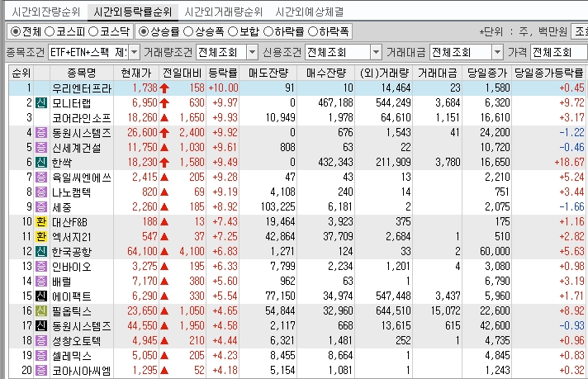Click the 증 badge beside 신세계건설
Image resolution: width=588 pixels, height=379 pixels.
click(x=41, y=147)
